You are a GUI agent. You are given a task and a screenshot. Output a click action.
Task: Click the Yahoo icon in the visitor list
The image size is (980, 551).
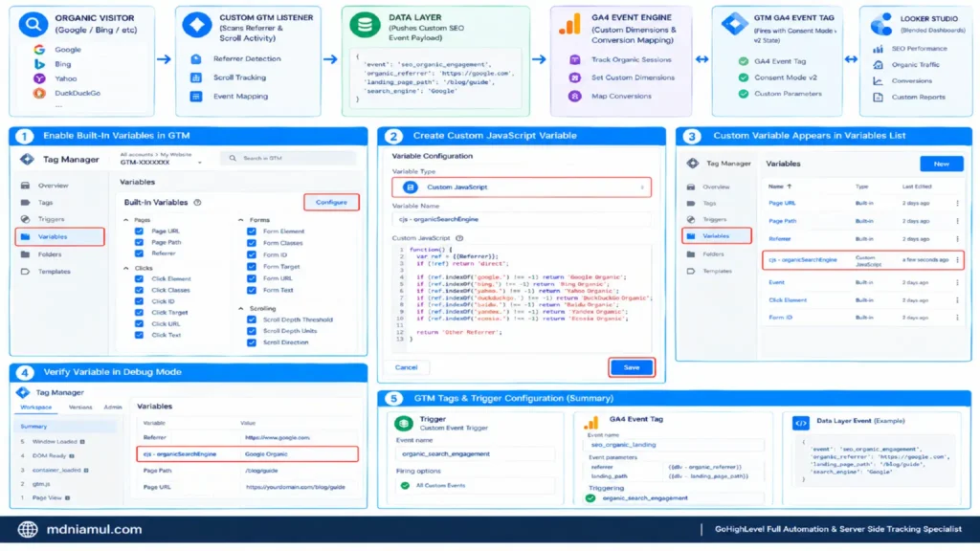point(39,78)
